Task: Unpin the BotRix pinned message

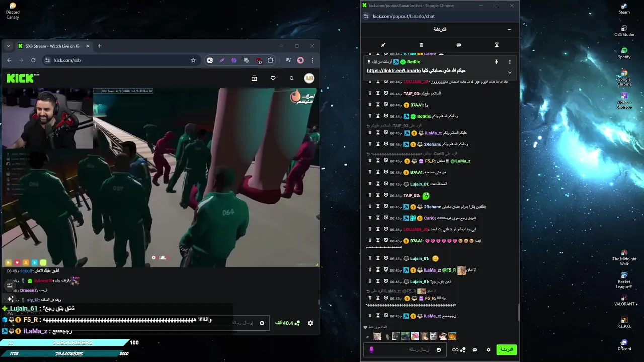Action: click(496, 62)
